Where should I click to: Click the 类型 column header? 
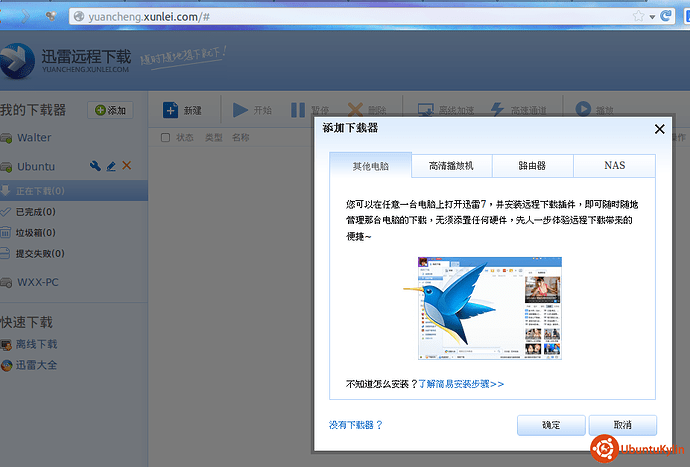pos(213,138)
